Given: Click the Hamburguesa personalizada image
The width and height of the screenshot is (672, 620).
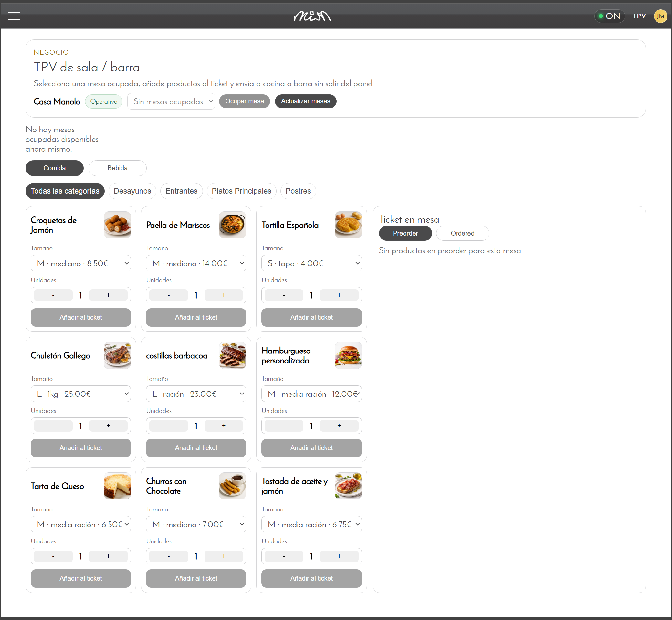Looking at the screenshot, I should coord(348,355).
